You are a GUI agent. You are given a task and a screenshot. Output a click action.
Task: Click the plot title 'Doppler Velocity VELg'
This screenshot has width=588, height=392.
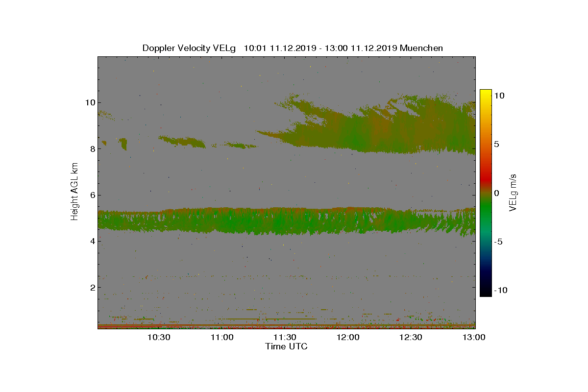(x=189, y=48)
